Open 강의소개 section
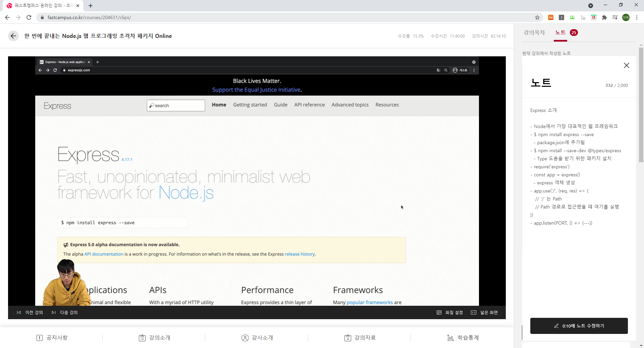Screen dimensions: 644x348 pyautogui.click(x=155, y=338)
